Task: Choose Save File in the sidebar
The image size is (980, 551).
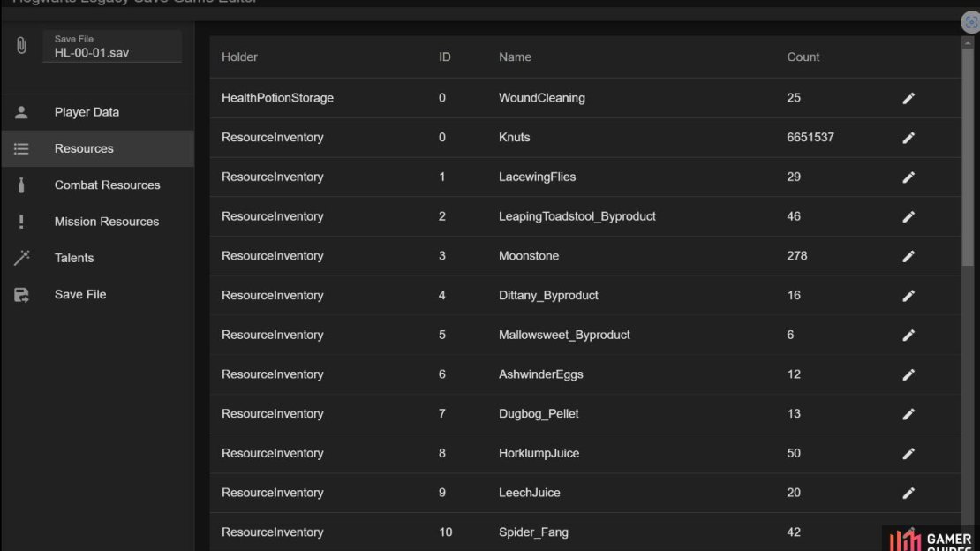Action: coord(97,294)
